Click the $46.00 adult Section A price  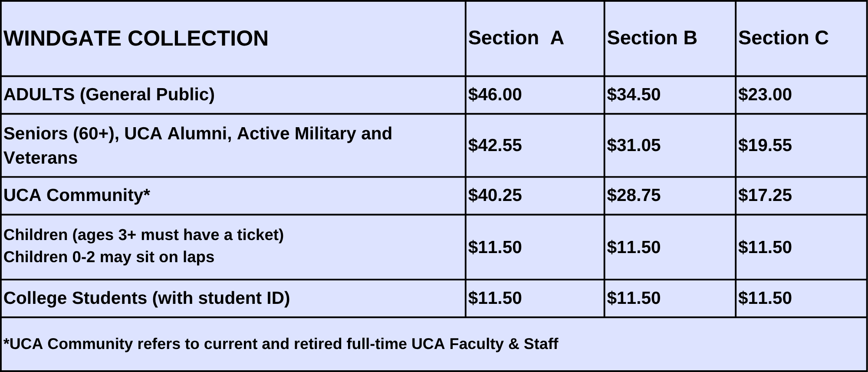coord(495,95)
